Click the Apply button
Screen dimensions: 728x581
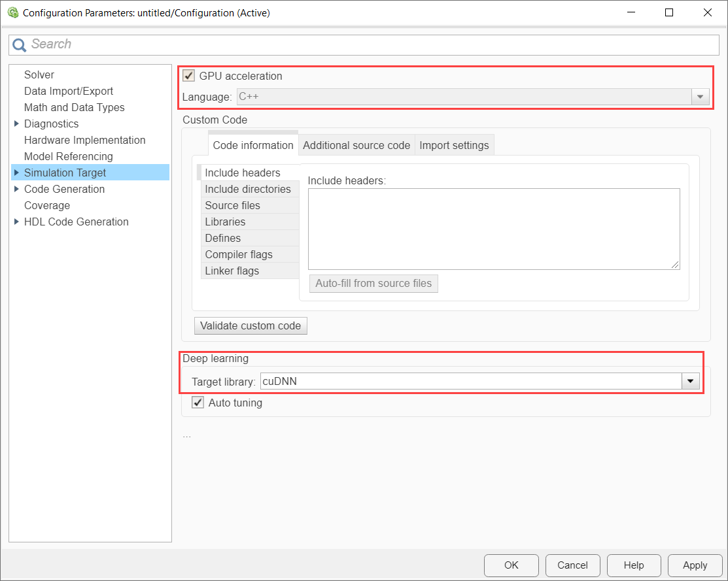click(695, 565)
